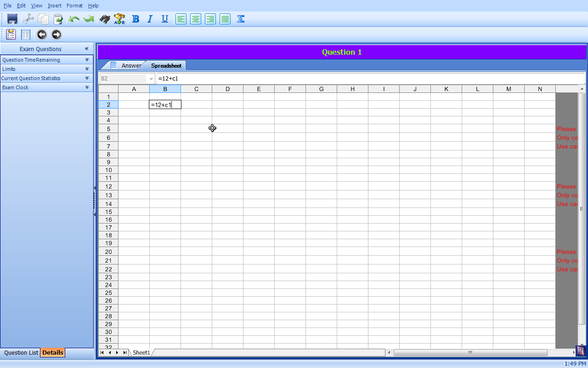The width and height of the screenshot is (588, 368).
Task: Switch to the Question List tab
Action: click(21, 352)
